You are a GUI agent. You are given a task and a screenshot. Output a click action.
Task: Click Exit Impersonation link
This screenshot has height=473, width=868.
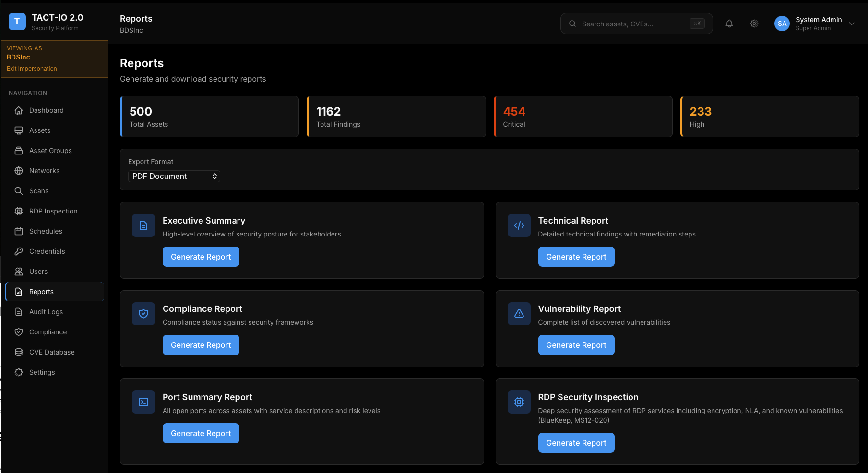pyautogui.click(x=32, y=68)
